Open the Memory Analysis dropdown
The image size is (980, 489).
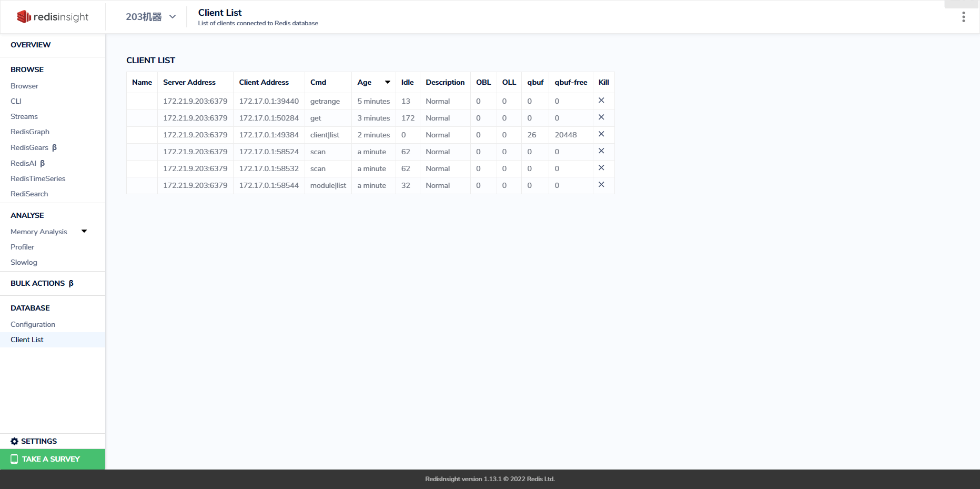click(x=84, y=231)
